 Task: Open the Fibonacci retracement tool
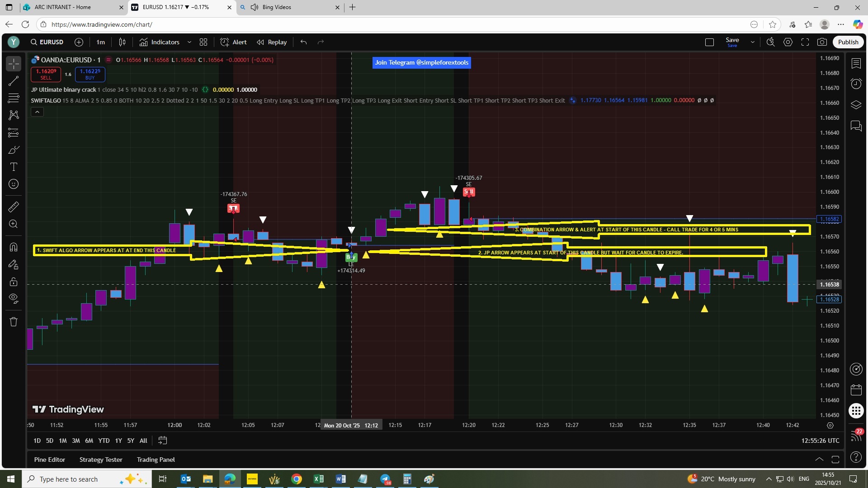(14, 98)
